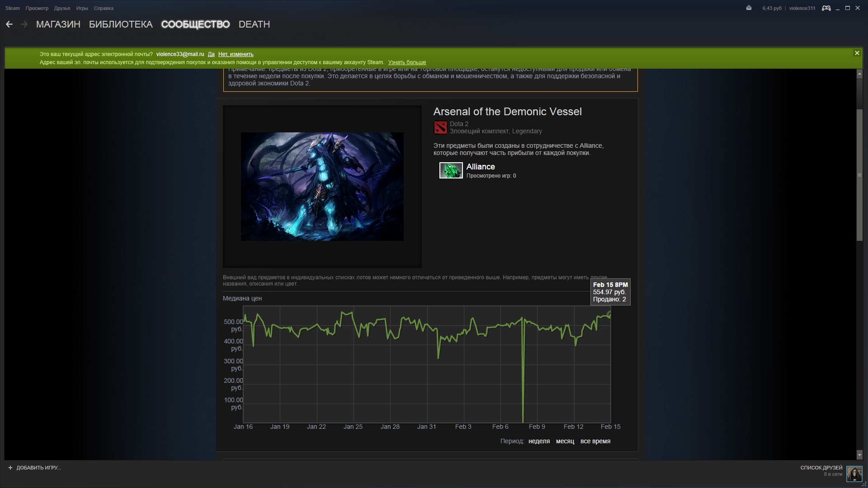Set chart period to все время
The image size is (868, 488).
pyautogui.click(x=595, y=441)
